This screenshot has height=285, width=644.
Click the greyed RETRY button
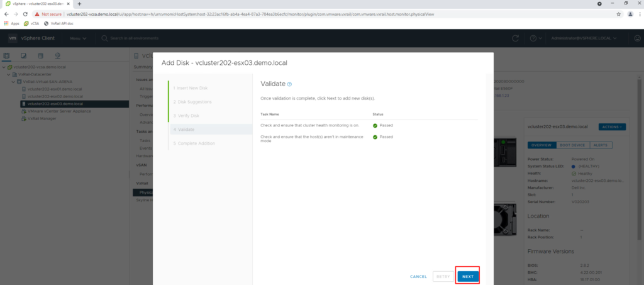[x=443, y=276]
